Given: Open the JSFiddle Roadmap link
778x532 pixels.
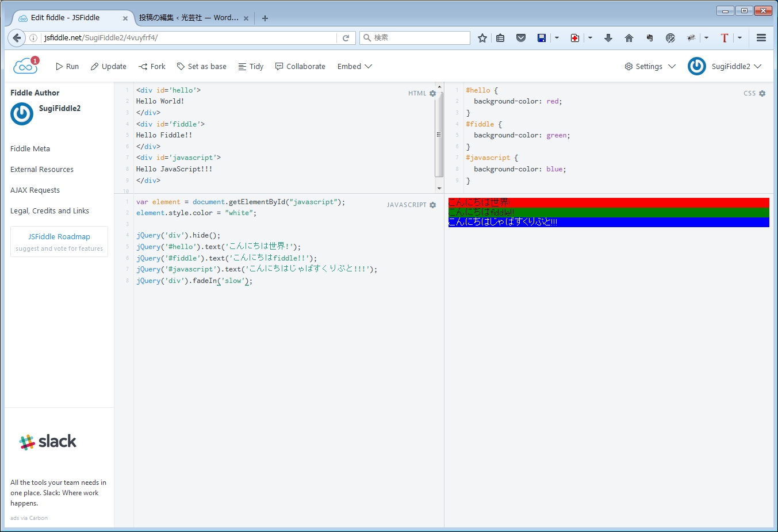Looking at the screenshot, I should [x=59, y=236].
